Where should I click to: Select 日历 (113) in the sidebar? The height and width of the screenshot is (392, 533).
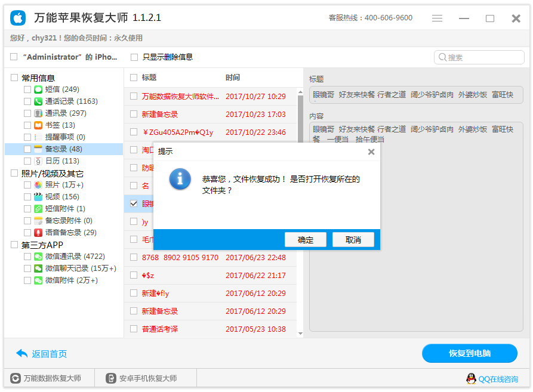click(62, 160)
